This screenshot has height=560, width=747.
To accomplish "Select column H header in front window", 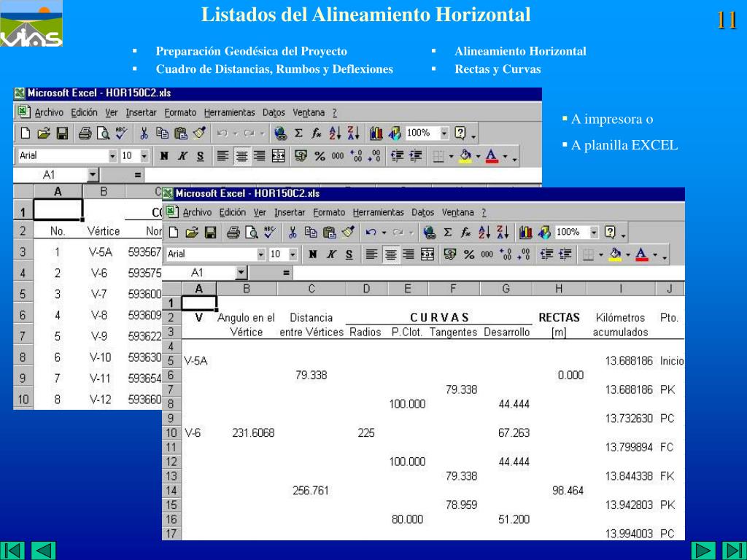I will 559,289.
